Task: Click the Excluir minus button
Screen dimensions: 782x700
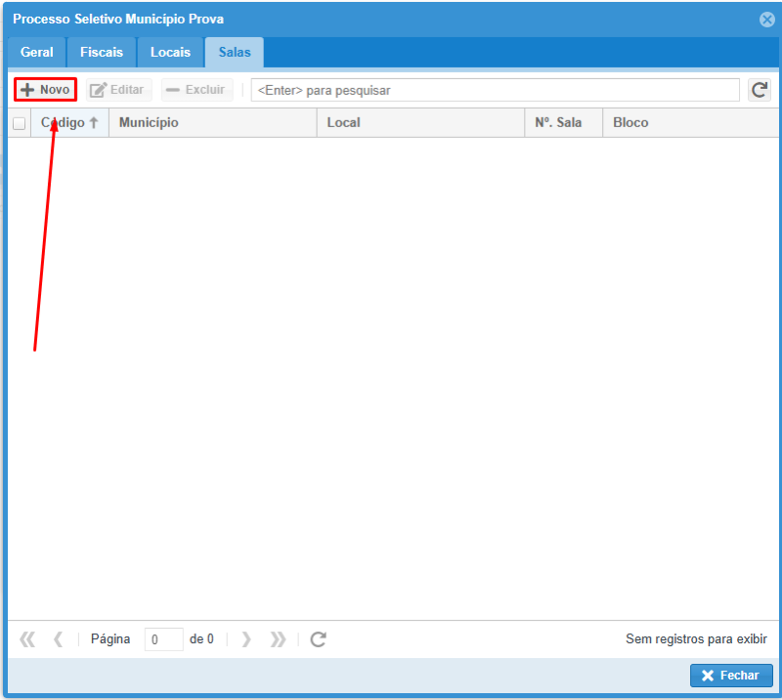Action: 196,90
